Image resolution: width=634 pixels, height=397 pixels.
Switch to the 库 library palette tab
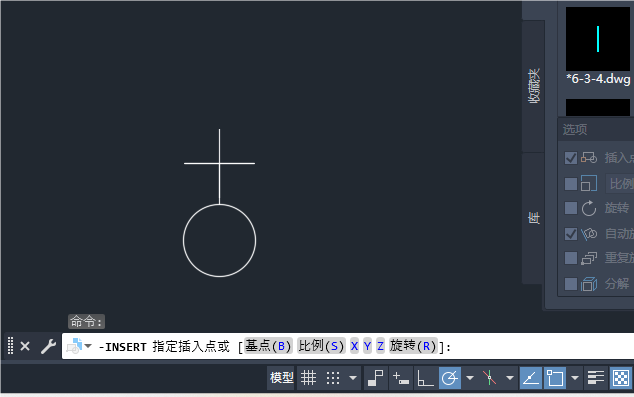pos(534,218)
